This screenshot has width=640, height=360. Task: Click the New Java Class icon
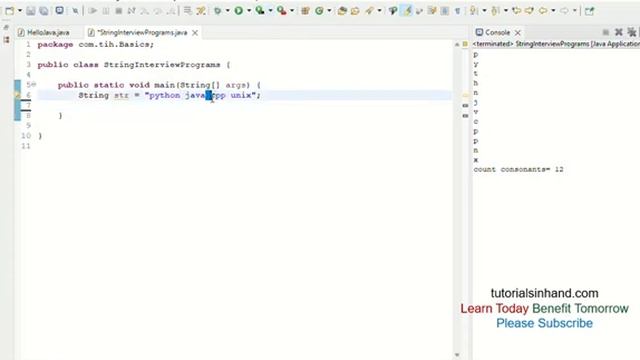coord(319,11)
